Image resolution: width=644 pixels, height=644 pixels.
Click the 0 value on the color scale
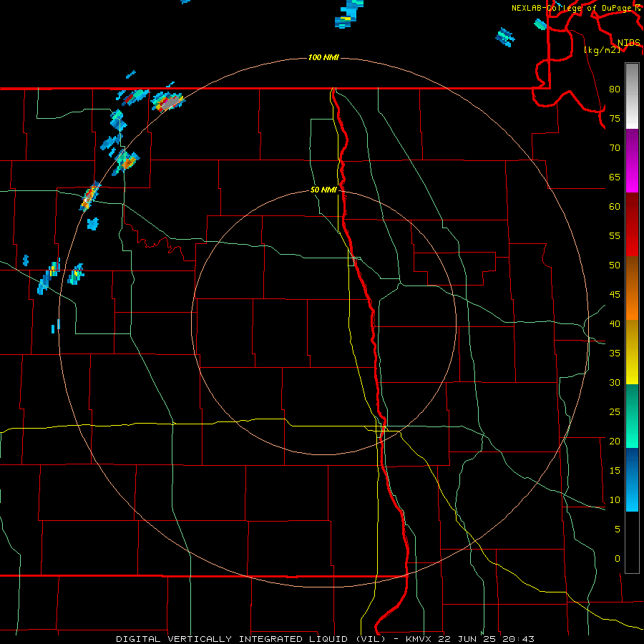tap(618, 559)
